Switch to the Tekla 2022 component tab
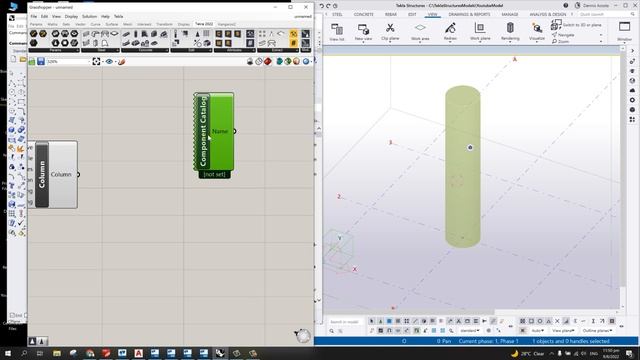This screenshot has width=640, height=360. pyautogui.click(x=204, y=24)
